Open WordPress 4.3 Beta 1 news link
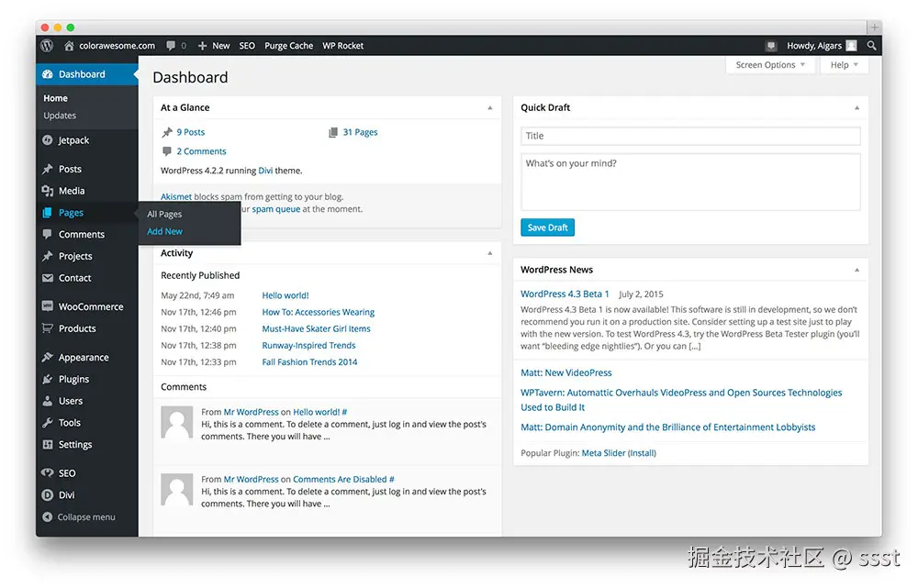 (565, 294)
